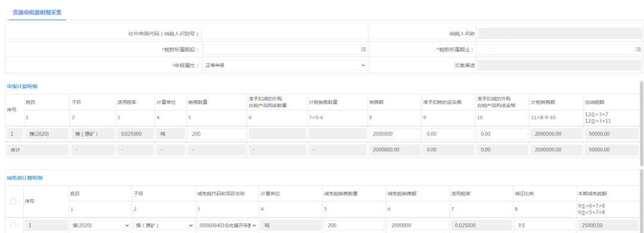Viewport: 644px width, 233px height.
Task: Click the 税款所属期起 date field
Action: (284, 49)
